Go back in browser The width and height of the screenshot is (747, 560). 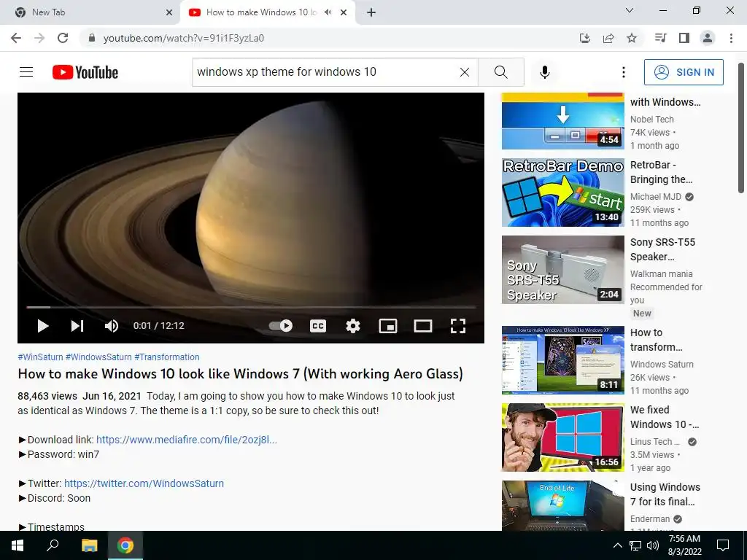coord(16,38)
